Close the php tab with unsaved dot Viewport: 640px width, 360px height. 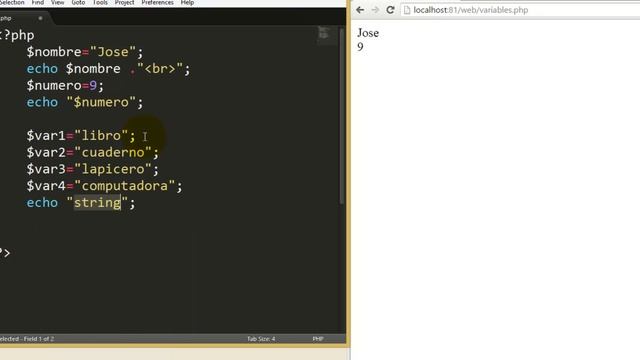pyautogui.click(x=40, y=18)
